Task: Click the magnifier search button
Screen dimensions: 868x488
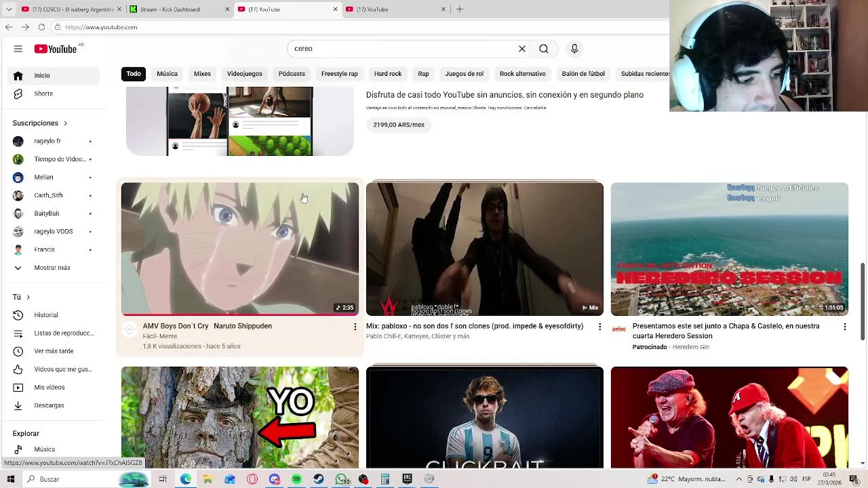Action: 544,49
